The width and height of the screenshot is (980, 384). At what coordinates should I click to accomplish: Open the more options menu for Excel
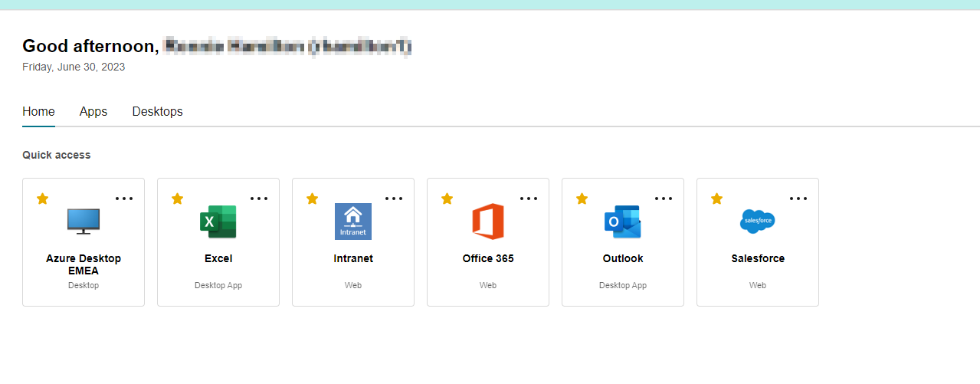[259, 199]
